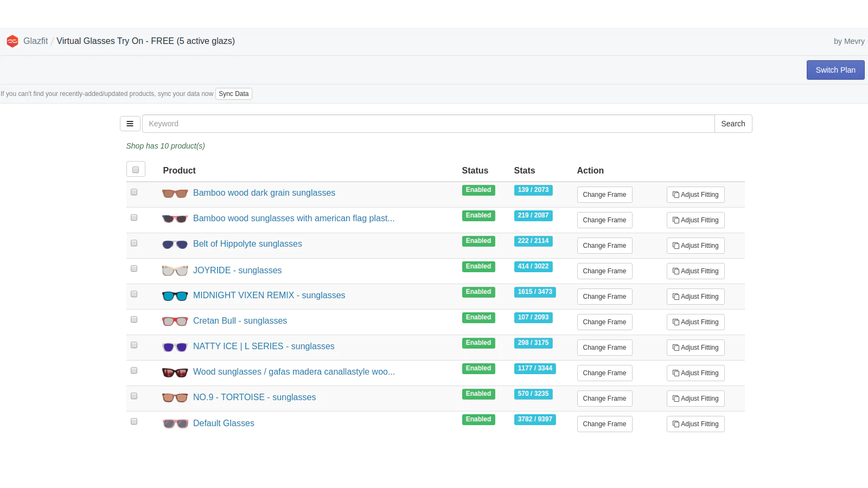Click the Glazfit logo icon
Image resolution: width=868 pixels, height=488 pixels.
[12, 41]
